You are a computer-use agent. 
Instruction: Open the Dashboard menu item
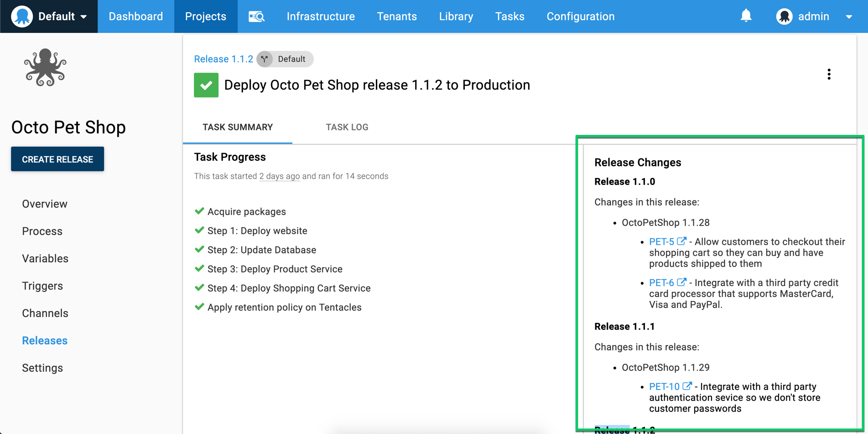pos(135,16)
